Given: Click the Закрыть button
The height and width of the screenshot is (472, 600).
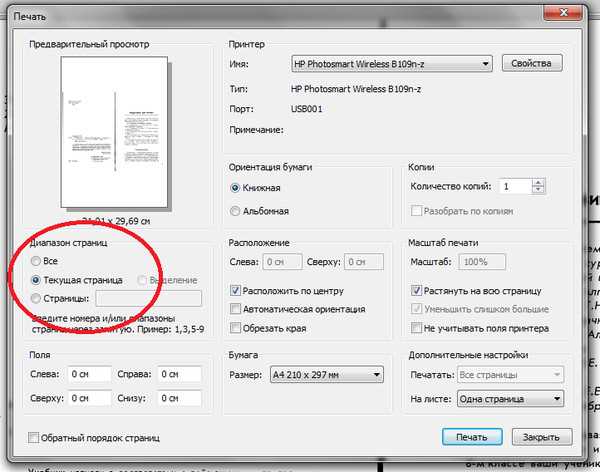Looking at the screenshot, I should pyautogui.click(x=542, y=437).
